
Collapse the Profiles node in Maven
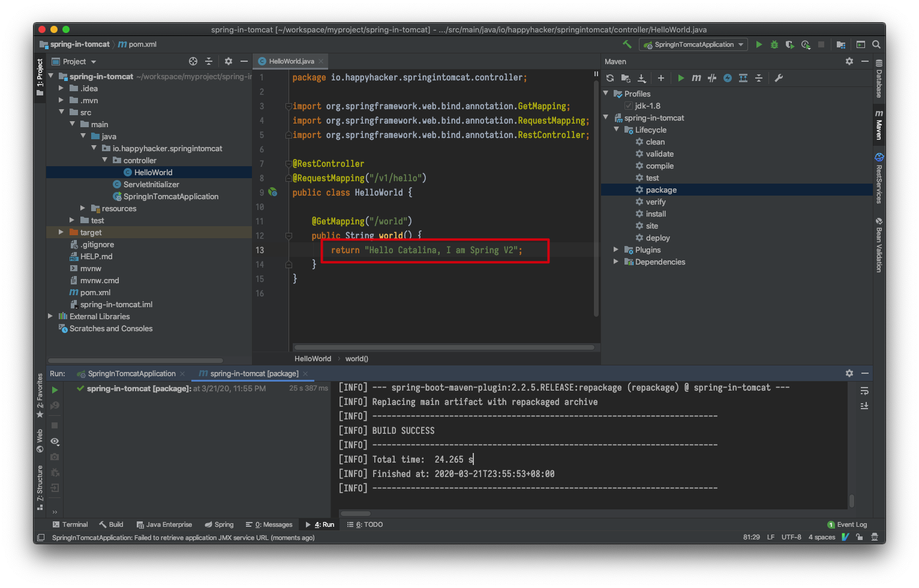pos(605,94)
